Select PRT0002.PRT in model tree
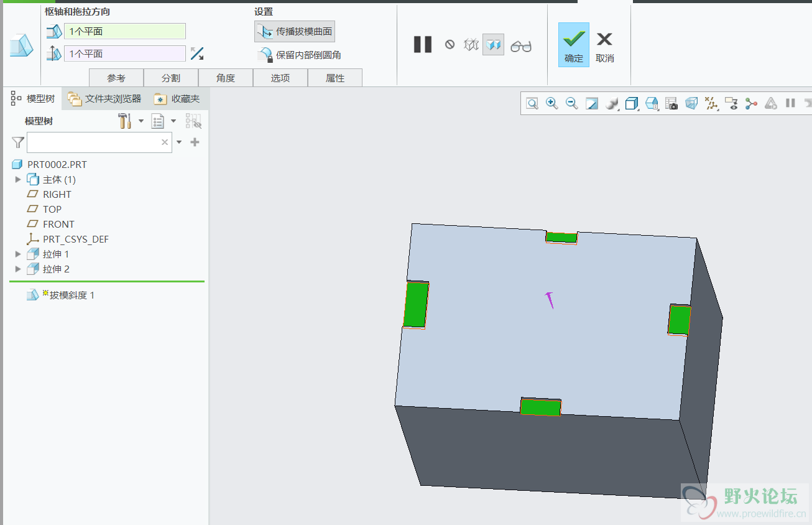This screenshot has width=812, height=525. 57,164
